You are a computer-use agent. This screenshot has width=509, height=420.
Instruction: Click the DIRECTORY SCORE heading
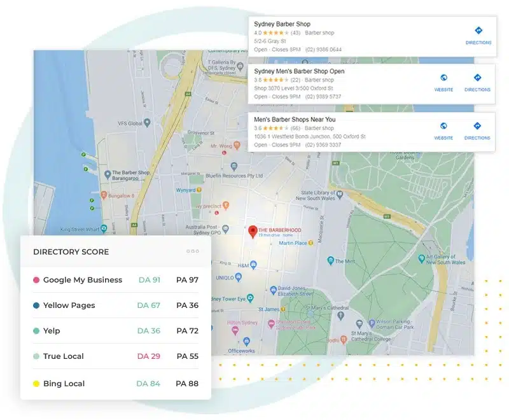click(71, 252)
